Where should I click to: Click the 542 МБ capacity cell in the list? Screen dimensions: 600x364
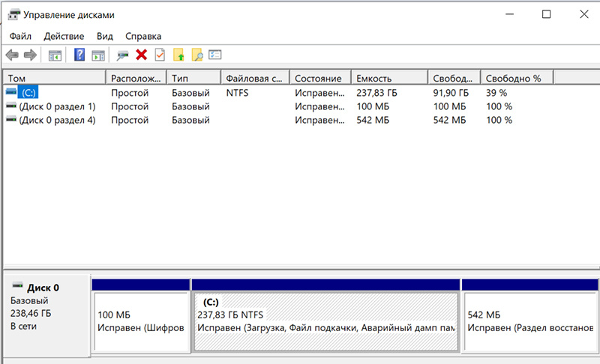[373, 120]
